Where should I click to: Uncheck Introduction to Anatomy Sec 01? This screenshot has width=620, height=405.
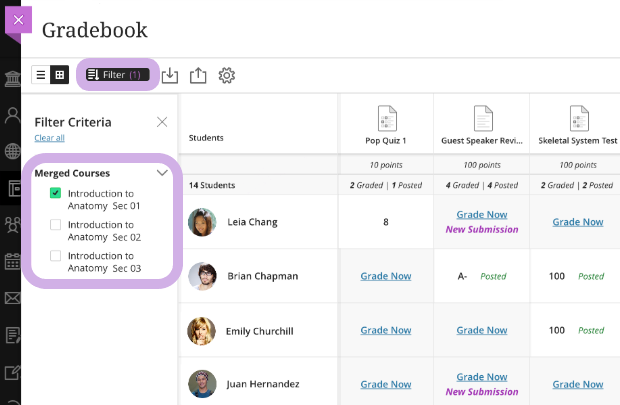[56, 193]
